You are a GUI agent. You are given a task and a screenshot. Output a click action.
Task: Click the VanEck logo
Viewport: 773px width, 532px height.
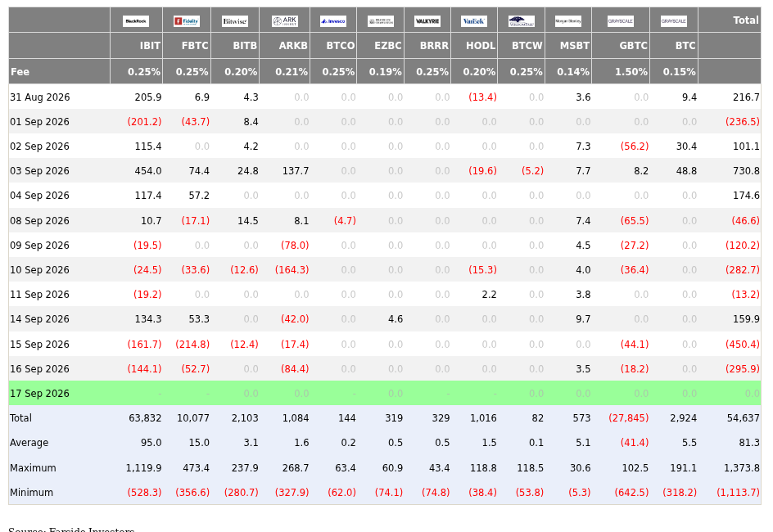coord(474,21)
